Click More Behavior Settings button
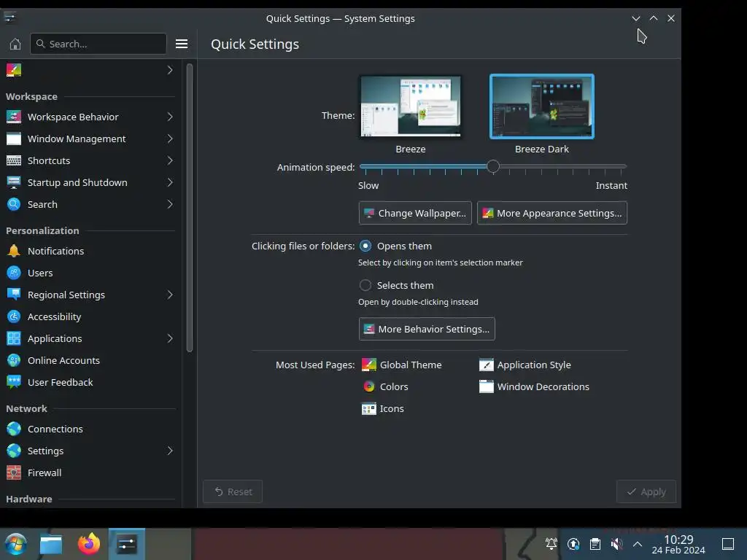 click(x=427, y=329)
